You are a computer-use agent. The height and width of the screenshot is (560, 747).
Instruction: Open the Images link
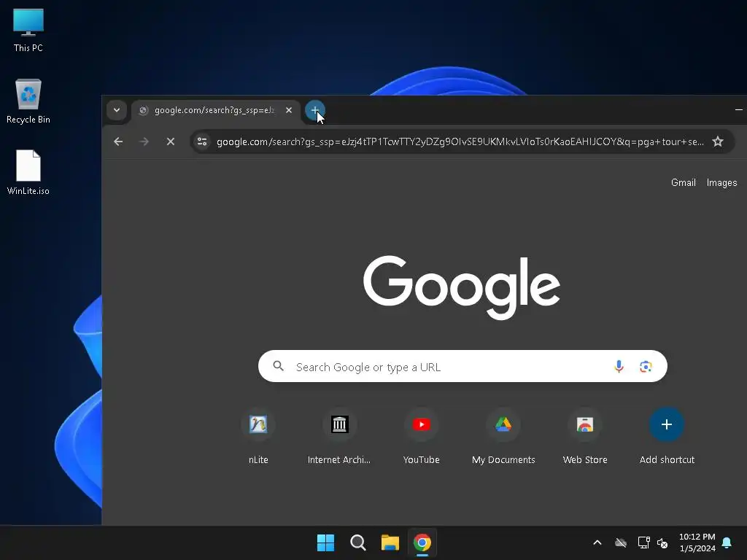coord(721,183)
